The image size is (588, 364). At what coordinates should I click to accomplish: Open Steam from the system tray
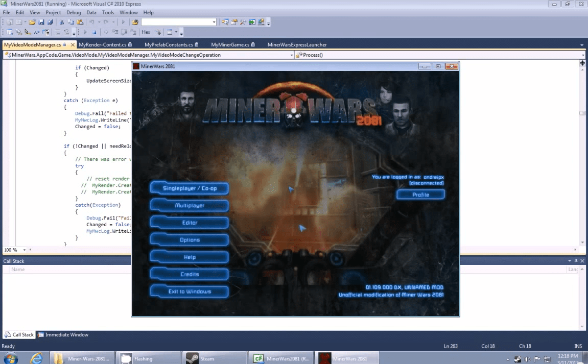518,359
